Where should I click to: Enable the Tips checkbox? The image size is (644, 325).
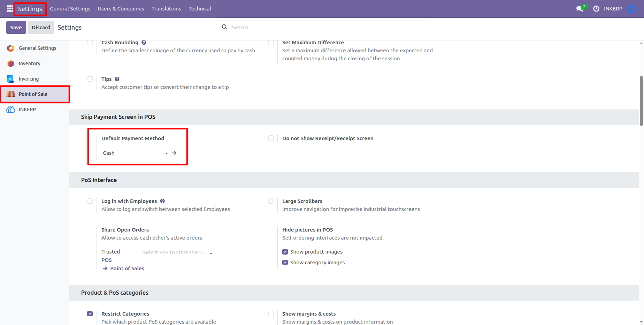tap(90, 79)
